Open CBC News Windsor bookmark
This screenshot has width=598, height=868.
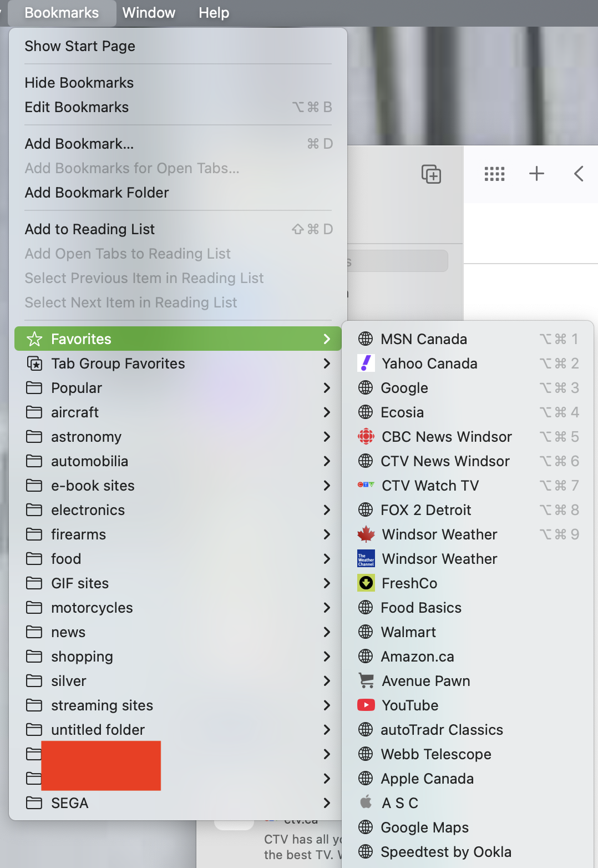(468, 437)
